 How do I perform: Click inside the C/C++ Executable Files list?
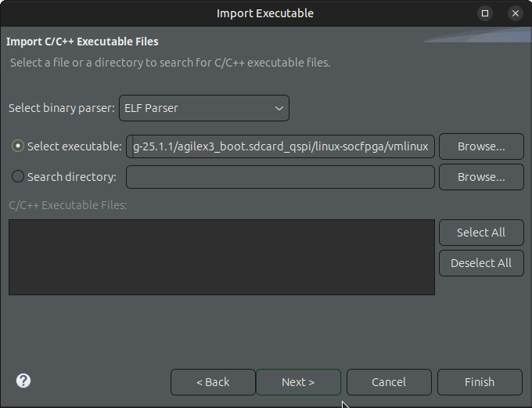(x=221, y=257)
